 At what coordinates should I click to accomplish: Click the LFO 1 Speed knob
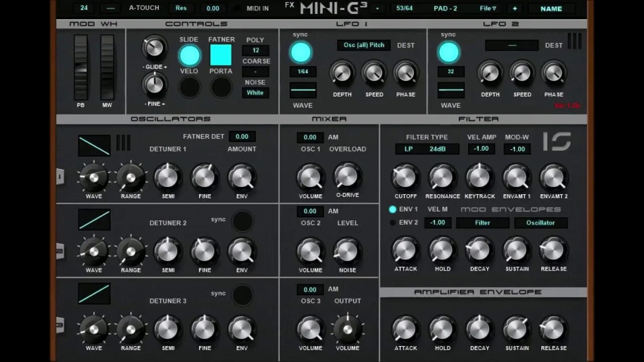tap(374, 74)
